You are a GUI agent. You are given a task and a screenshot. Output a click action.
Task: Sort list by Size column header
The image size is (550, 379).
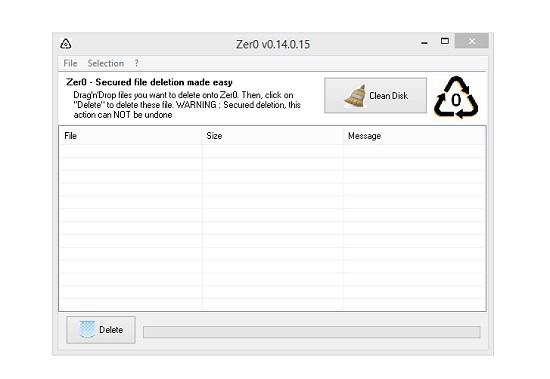coord(273,136)
